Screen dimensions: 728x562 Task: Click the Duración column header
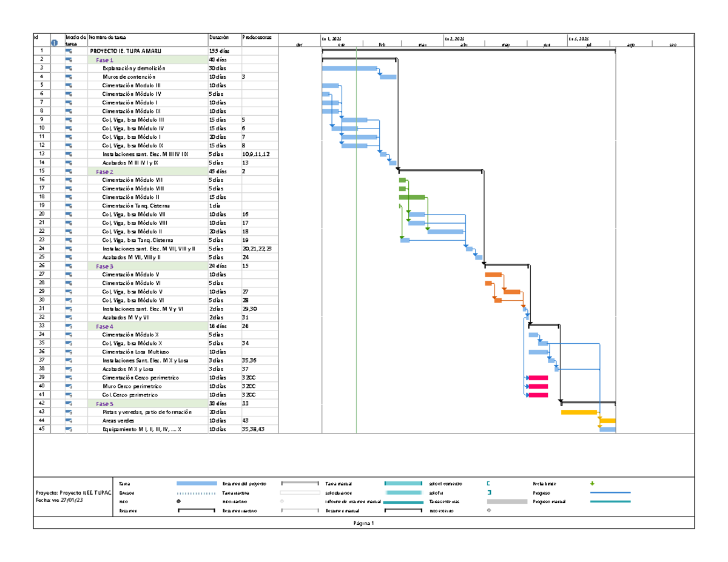tap(219, 38)
